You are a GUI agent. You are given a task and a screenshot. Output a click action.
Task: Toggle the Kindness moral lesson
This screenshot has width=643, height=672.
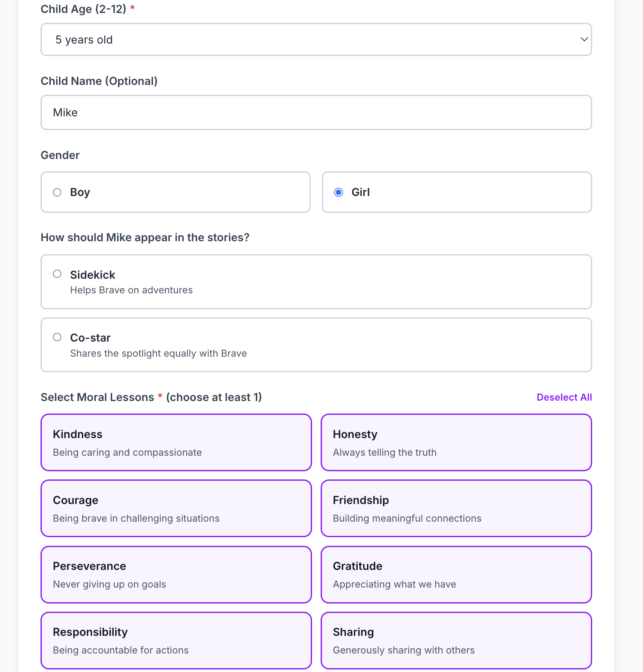pyautogui.click(x=175, y=442)
